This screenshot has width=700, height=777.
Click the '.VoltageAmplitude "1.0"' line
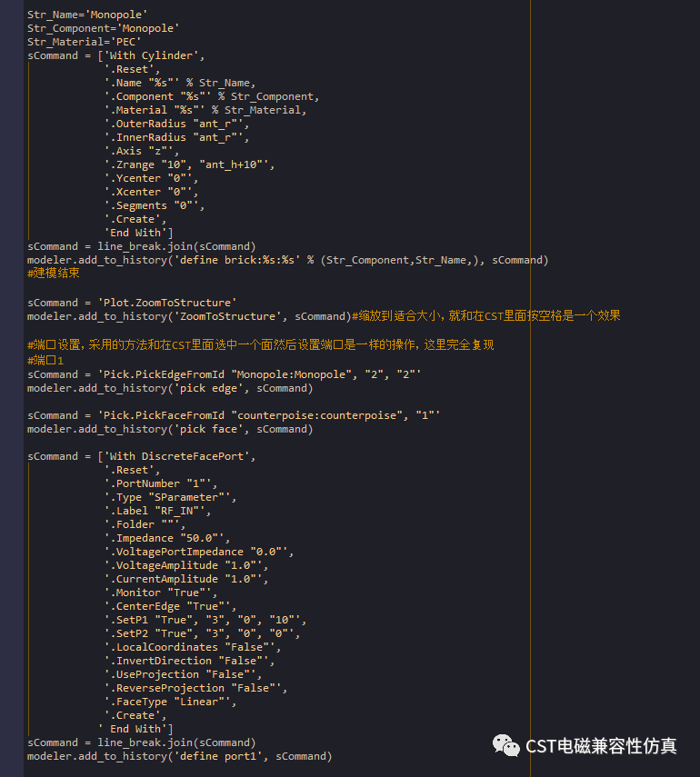coord(185,566)
